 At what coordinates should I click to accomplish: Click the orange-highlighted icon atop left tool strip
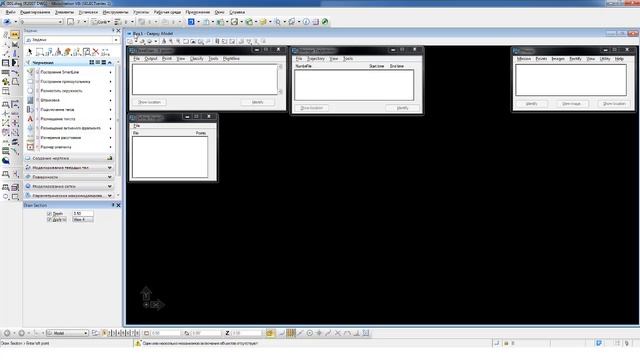pyautogui.click(x=15, y=35)
